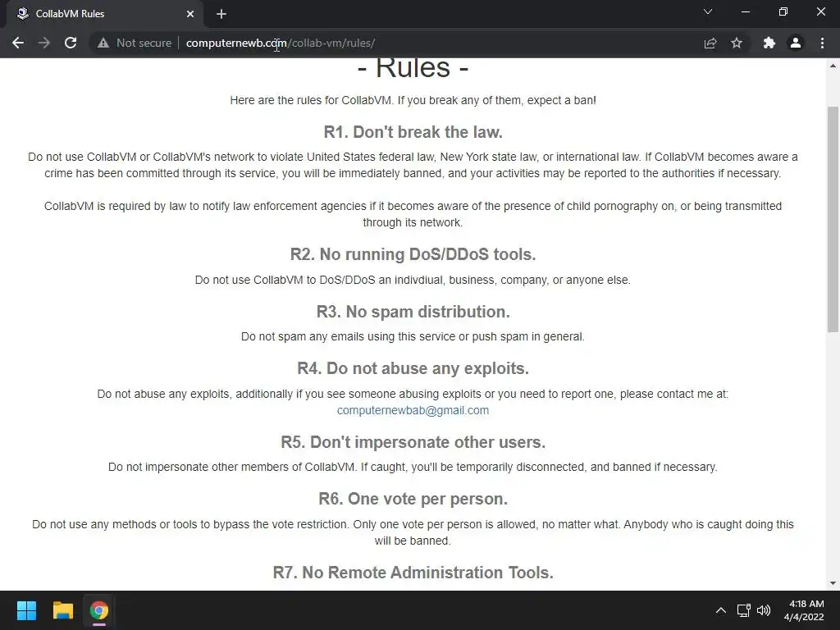Image resolution: width=840 pixels, height=630 pixels.
Task: Reload the CollabVM Rules page
Action: [x=71, y=43]
